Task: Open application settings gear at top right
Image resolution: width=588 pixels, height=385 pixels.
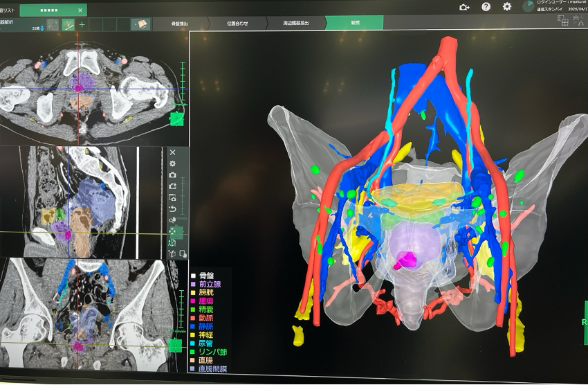Action: click(507, 6)
